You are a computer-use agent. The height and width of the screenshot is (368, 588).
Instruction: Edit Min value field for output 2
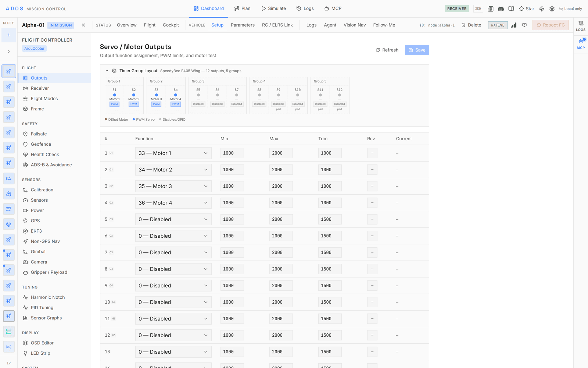coord(232,170)
